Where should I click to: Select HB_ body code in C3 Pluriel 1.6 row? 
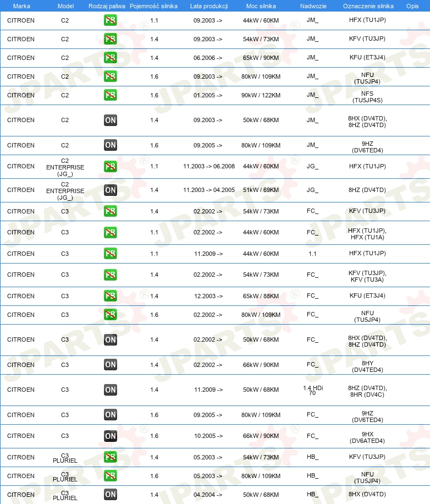pyautogui.click(x=312, y=475)
